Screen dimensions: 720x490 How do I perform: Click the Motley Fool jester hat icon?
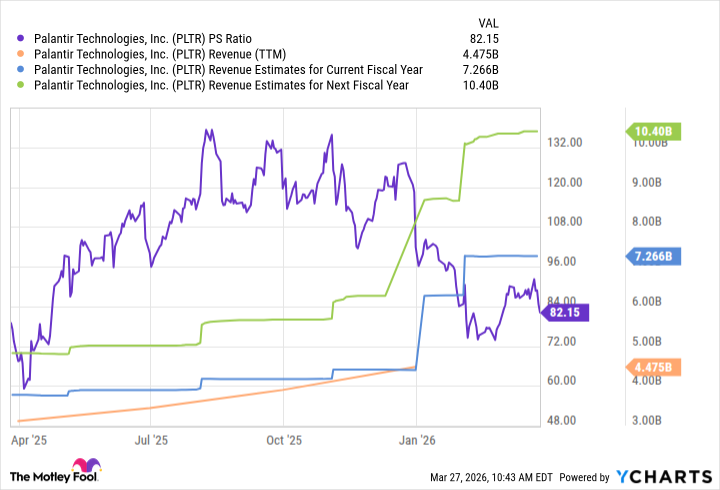84,468
